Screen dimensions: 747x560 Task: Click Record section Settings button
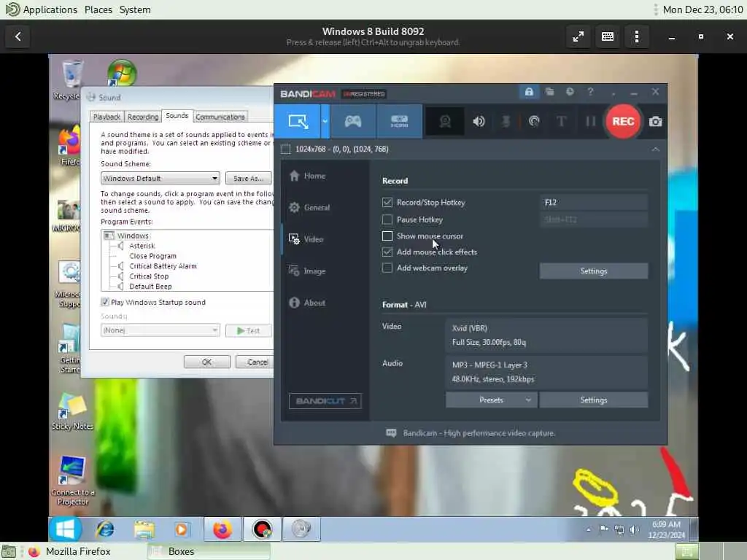click(594, 271)
